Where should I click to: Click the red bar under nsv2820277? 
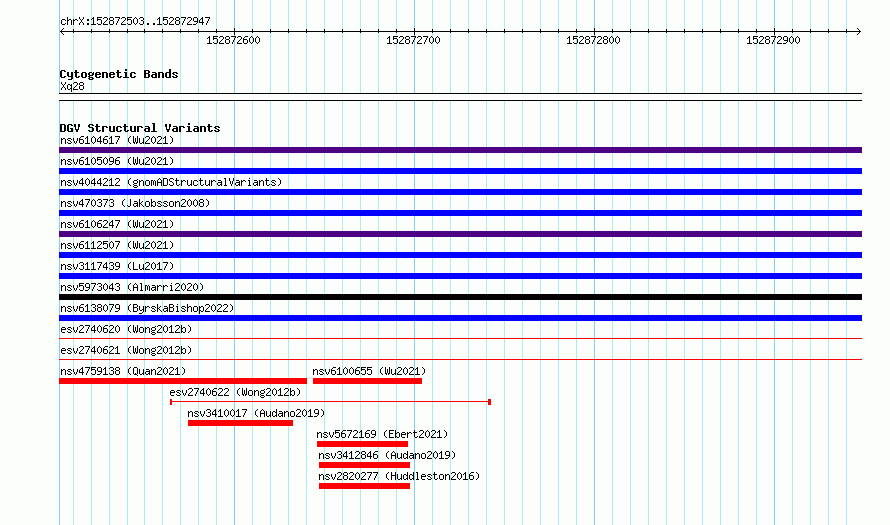pos(364,486)
